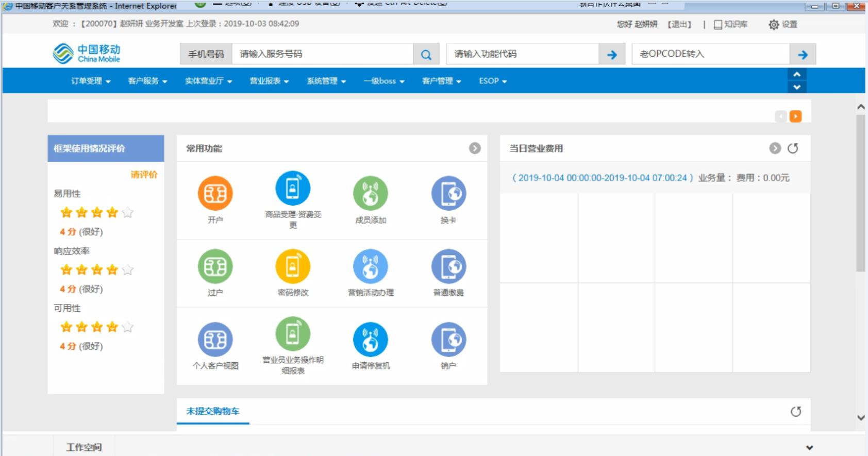Open the 普通缴费 payment icon
This screenshot has width=868, height=456.
coord(448,266)
